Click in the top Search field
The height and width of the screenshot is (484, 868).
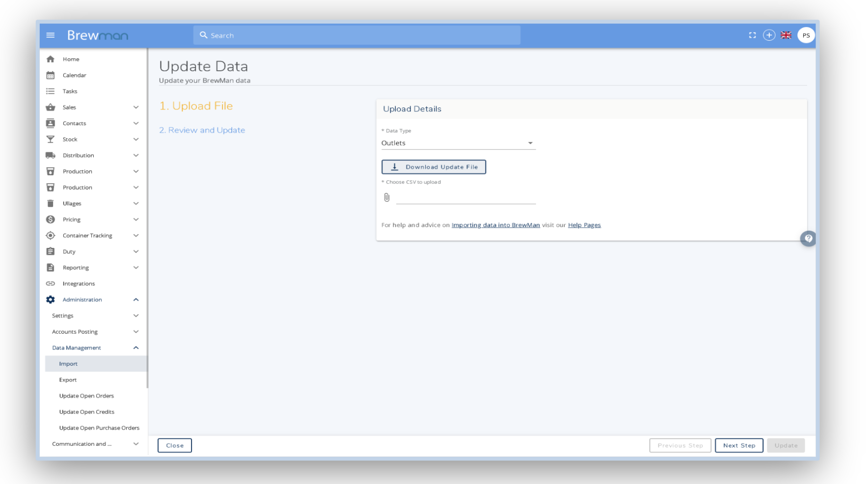pos(357,35)
